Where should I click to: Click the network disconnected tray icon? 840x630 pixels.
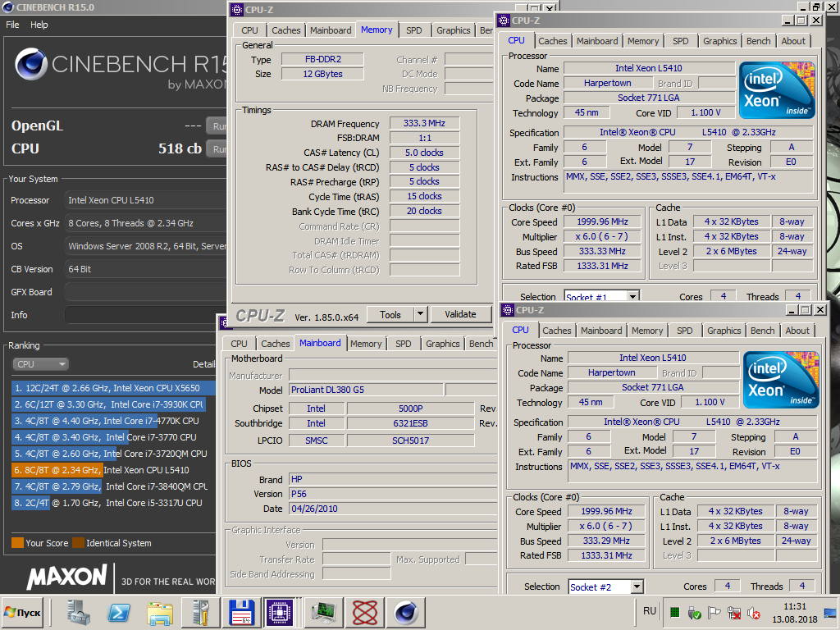pos(734,612)
